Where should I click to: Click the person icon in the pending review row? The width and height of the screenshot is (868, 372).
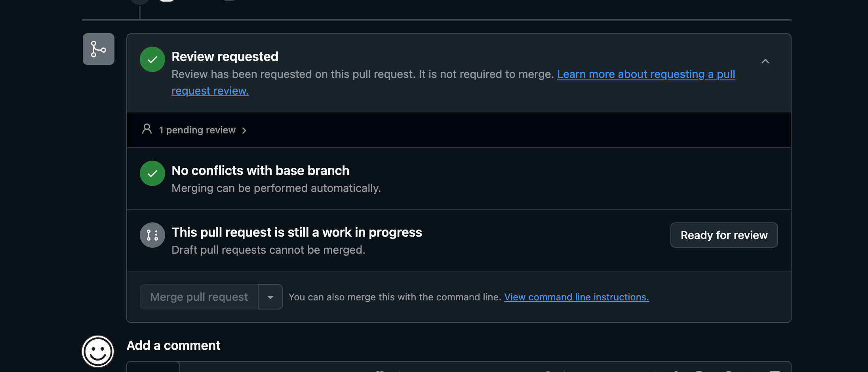[x=147, y=129]
